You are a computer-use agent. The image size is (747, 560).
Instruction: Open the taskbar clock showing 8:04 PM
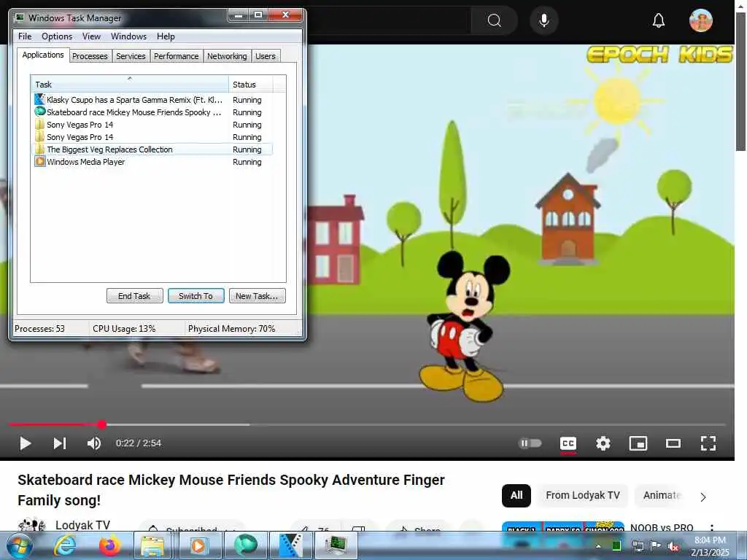[x=710, y=546]
